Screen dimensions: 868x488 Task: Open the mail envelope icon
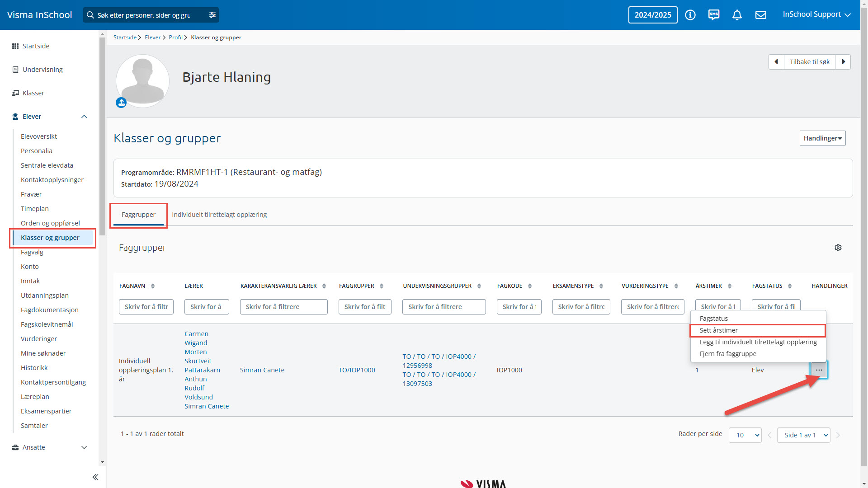pyautogui.click(x=761, y=15)
